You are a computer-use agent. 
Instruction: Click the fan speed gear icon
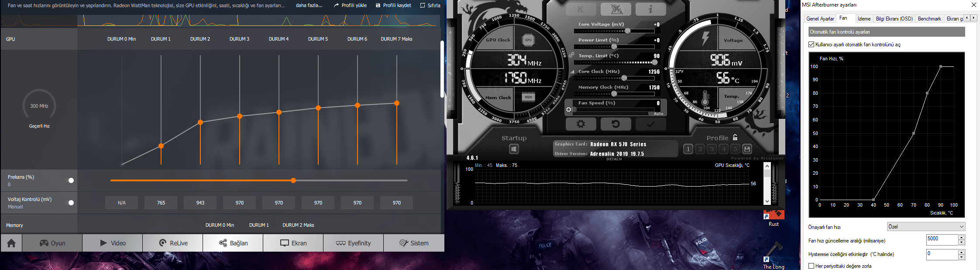coord(568,110)
